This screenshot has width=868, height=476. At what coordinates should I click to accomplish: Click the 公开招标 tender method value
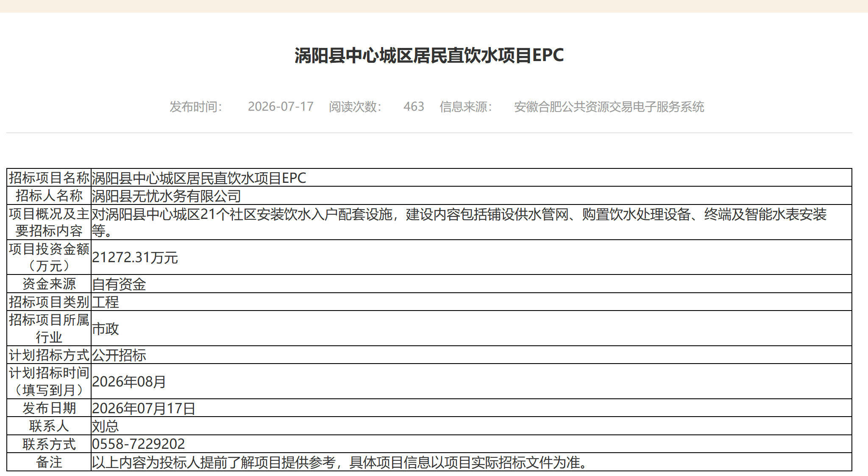[x=119, y=355]
